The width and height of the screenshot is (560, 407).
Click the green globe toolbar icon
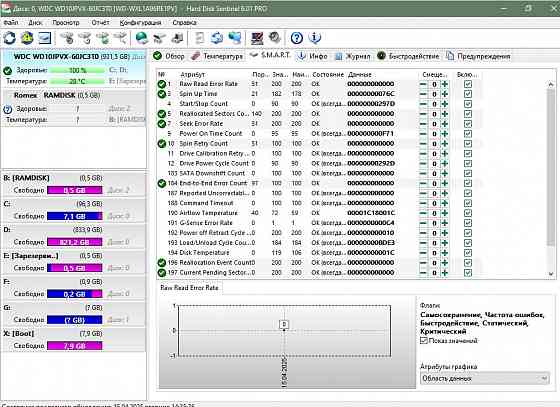(142, 38)
